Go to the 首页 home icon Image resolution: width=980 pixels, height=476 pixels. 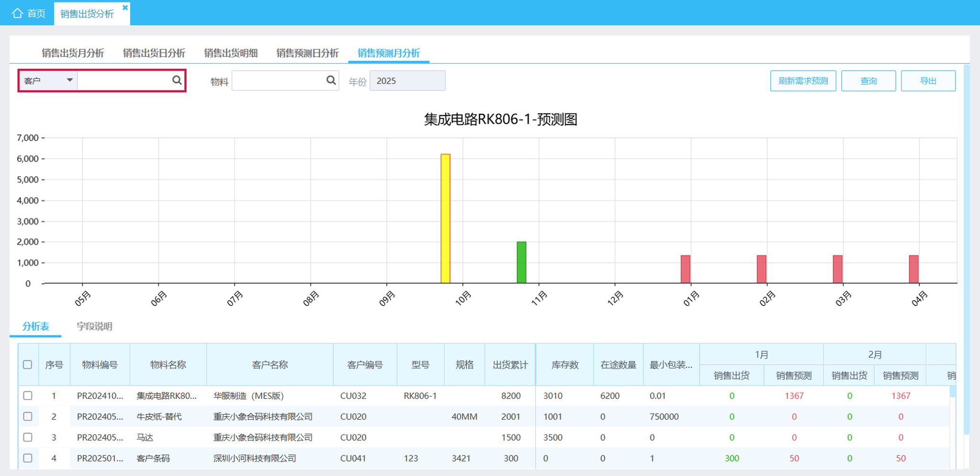(17, 13)
